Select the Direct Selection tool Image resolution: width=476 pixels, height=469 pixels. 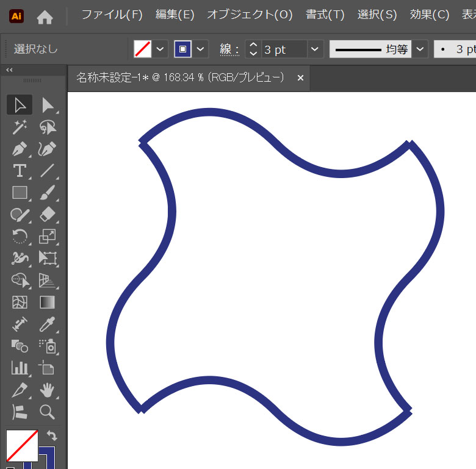coord(48,105)
